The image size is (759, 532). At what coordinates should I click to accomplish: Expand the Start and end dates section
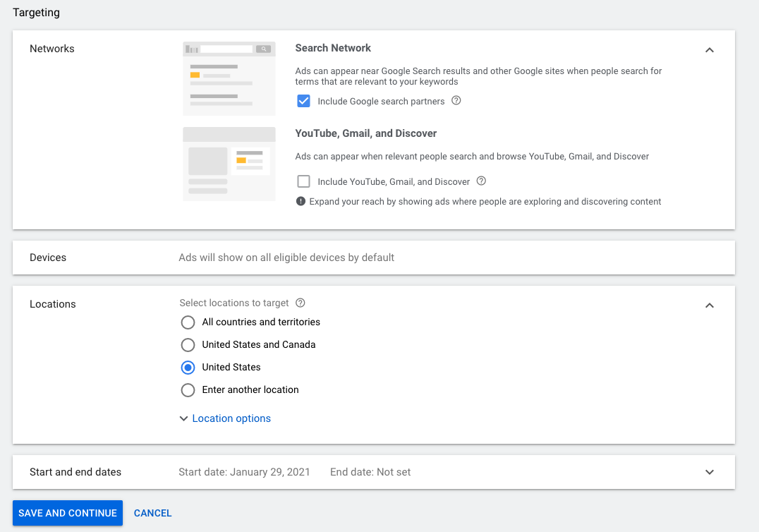[x=710, y=472]
